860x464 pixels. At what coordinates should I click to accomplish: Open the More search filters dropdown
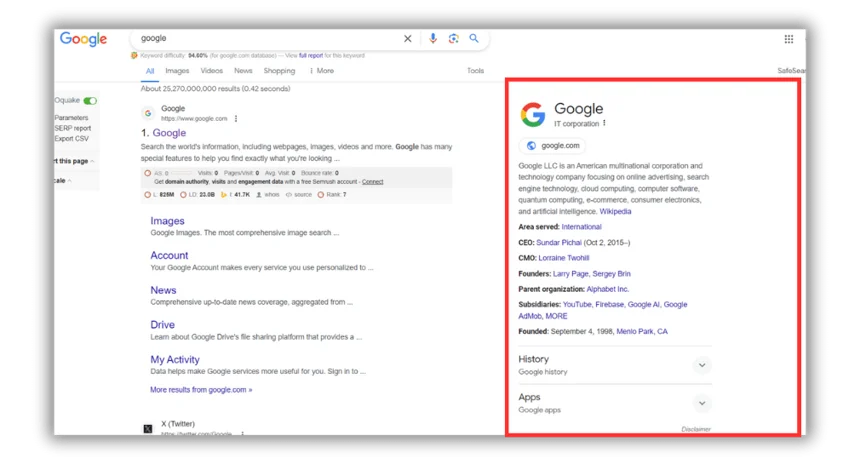(322, 71)
